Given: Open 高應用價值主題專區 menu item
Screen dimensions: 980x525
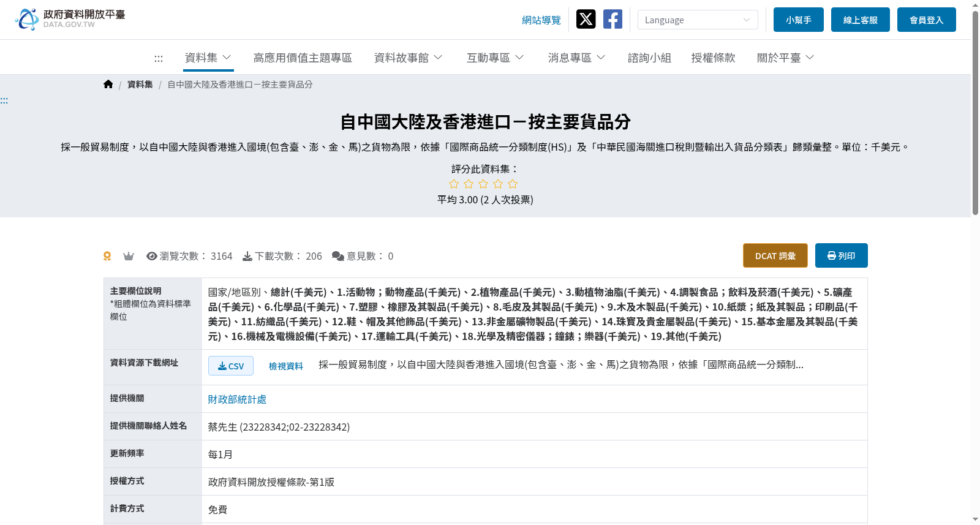Looking at the screenshot, I should point(303,58).
